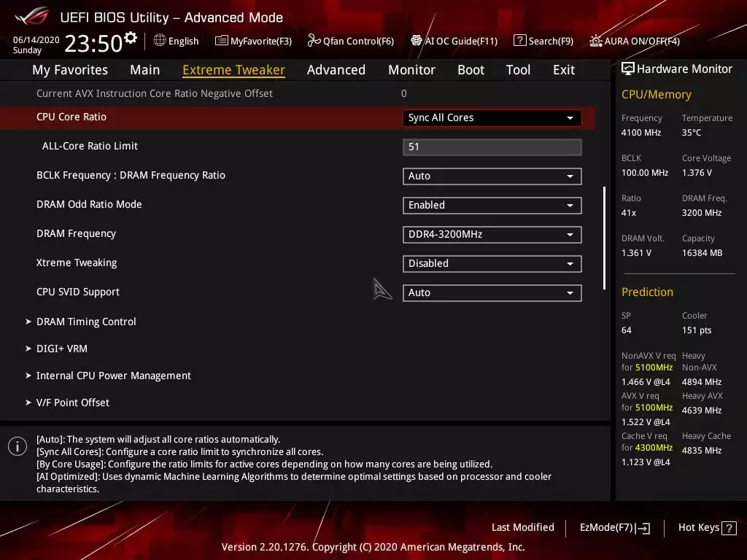Open the DRAM Odd Ratio Mode dropdown
The width and height of the screenshot is (747, 560).
tap(492, 205)
